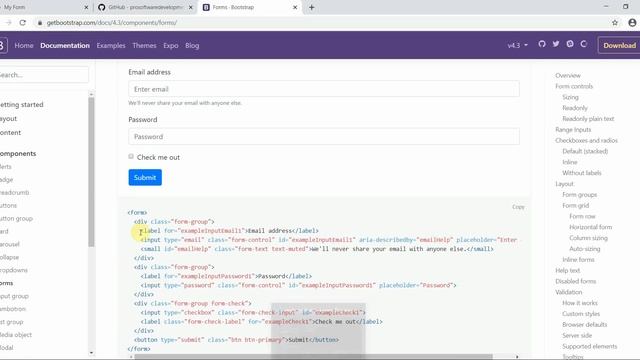Jump to Without labels section
This screenshot has height=360, width=640.
(x=582, y=173)
